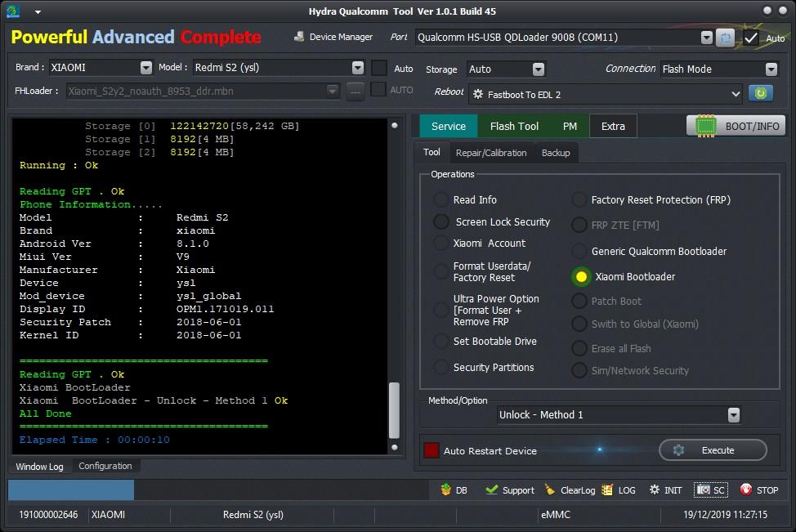Click the port refresh icon
The height and width of the screenshot is (532, 796).
726,38
